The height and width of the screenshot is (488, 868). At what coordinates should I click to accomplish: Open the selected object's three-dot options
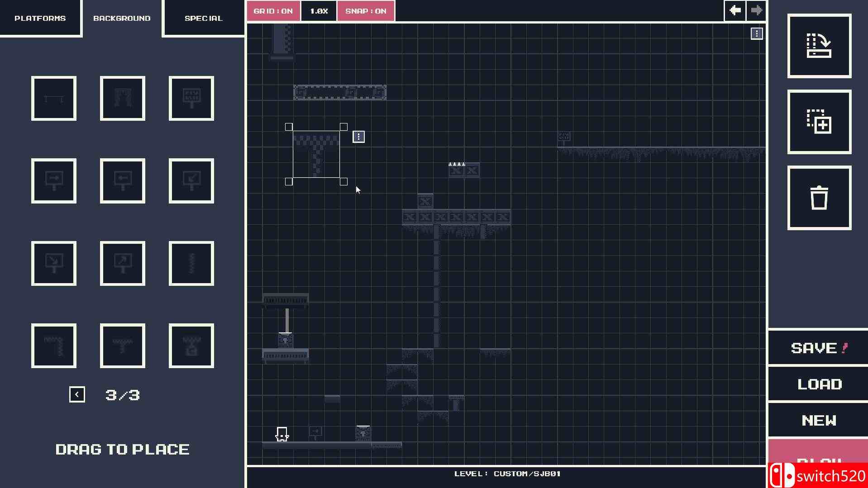[x=358, y=137]
